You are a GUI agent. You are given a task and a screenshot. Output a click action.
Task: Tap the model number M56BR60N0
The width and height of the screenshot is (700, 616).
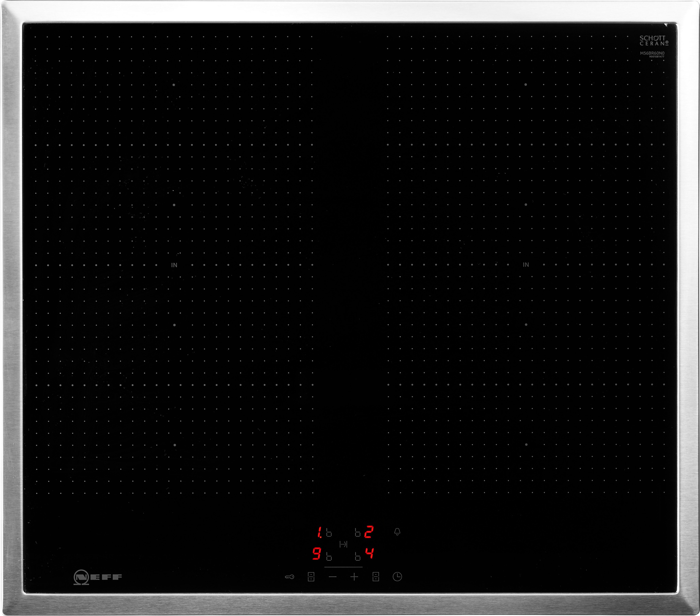(652, 53)
